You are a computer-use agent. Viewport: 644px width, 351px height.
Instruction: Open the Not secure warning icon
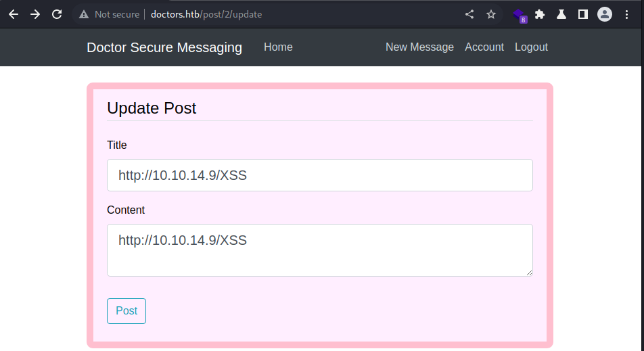tap(84, 14)
